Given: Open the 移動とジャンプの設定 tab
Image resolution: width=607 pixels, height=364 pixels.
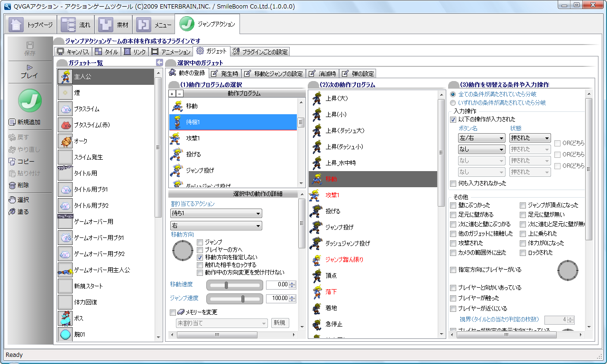Looking at the screenshot, I should pyautogui.click(x=274, y=73).
